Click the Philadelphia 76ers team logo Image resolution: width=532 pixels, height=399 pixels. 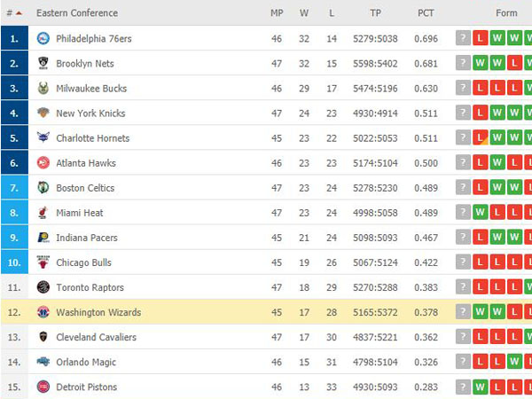click(43, 38)
